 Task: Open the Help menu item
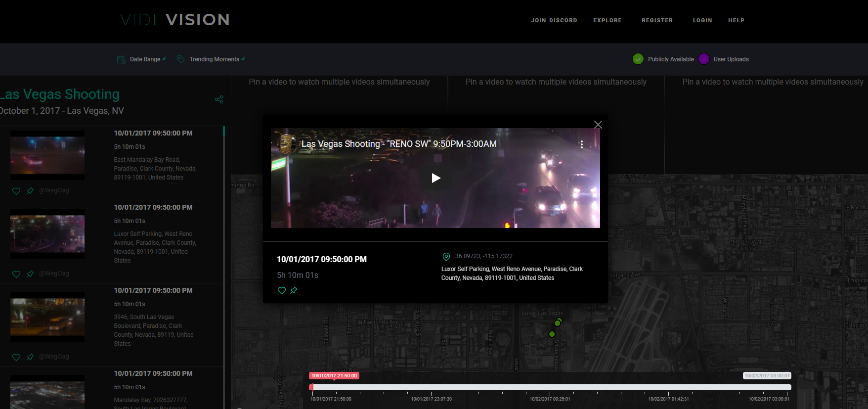(x=736, y=20)
